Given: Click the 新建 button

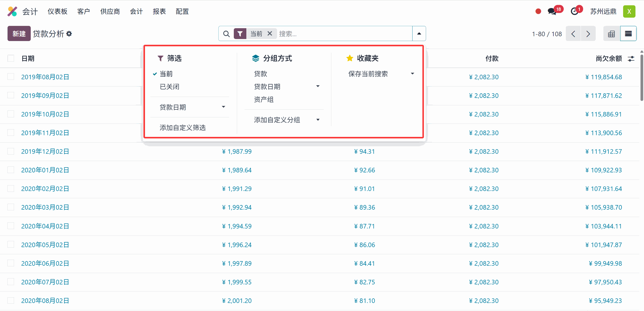Looking at the screenshot, I should [x=19, y=34].
